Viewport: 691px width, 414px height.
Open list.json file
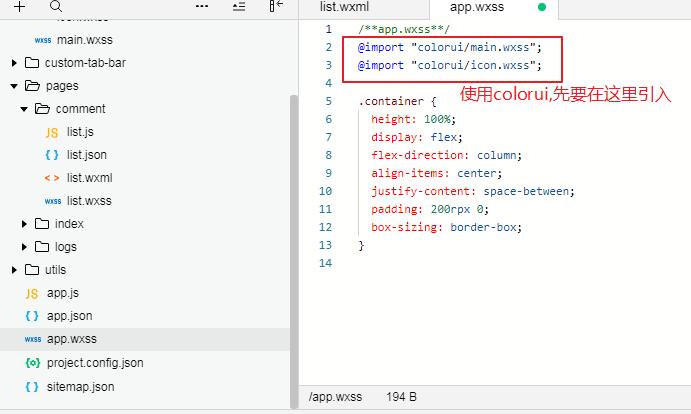87,155
